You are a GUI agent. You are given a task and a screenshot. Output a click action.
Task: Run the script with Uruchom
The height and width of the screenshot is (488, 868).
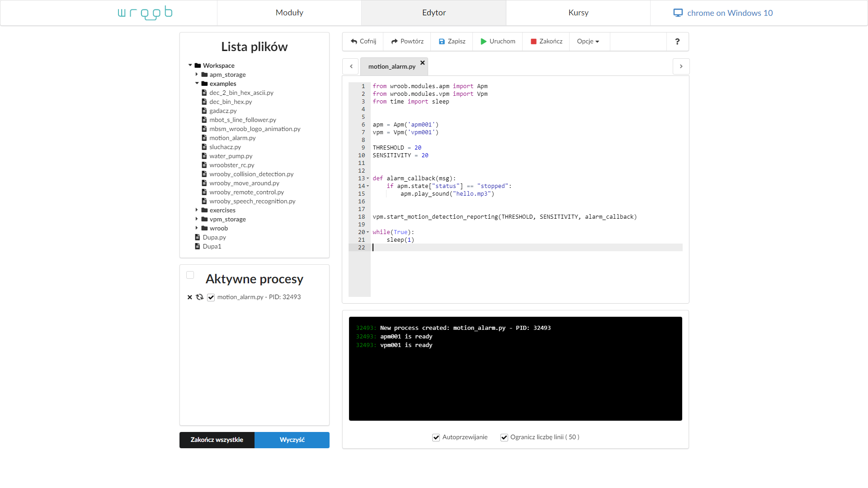(x=498, y=41)
